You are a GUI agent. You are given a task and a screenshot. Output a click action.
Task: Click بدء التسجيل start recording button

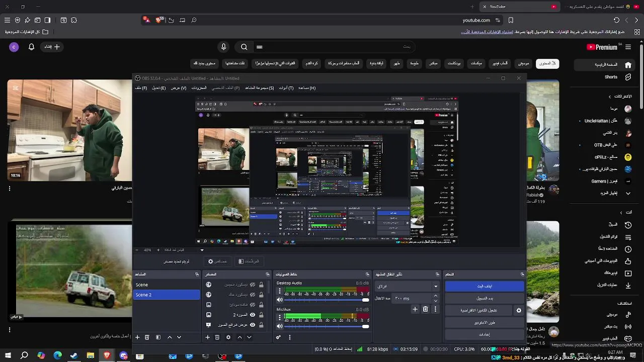(x=485, y=298)
